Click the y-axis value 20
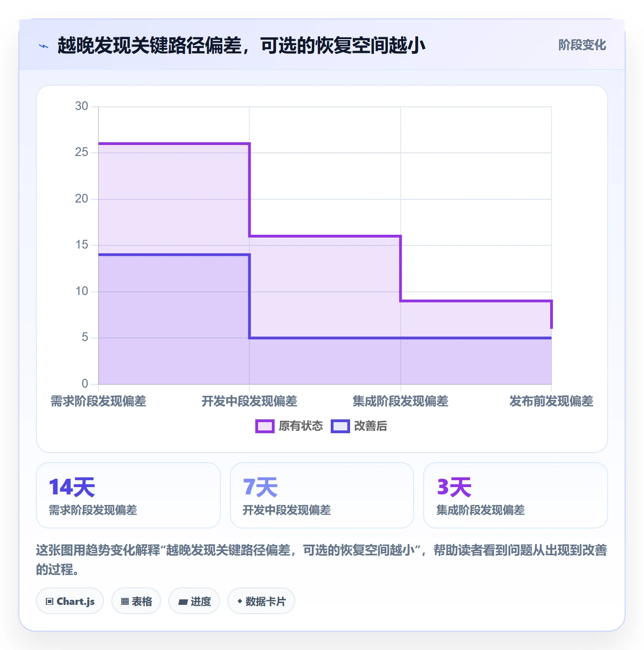The image size is (644, 650). coord(81,199)
